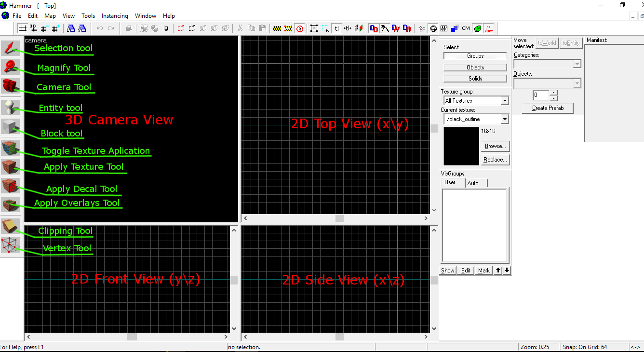Click the VisGroups Mark button

[x=484, y=271]
